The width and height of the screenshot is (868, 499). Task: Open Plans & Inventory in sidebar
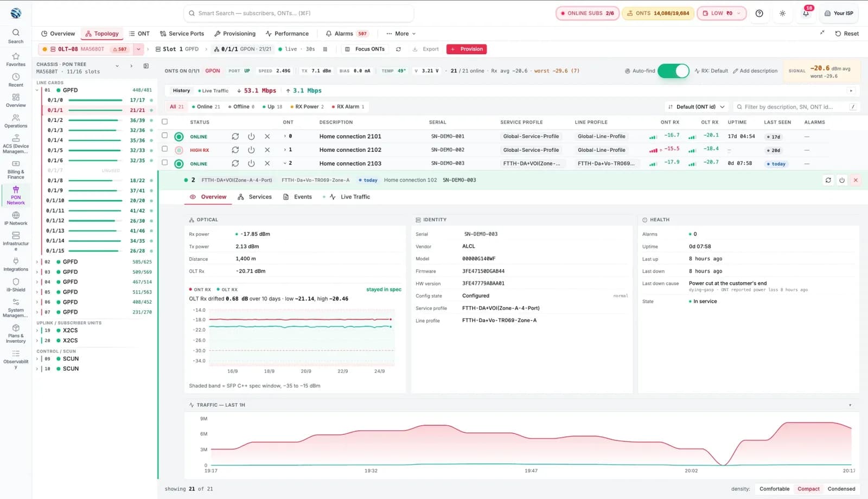(16, 334)
